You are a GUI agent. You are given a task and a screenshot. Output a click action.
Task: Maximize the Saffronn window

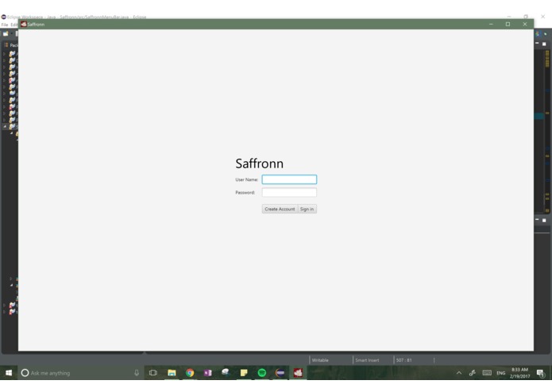tap(508, 24)
